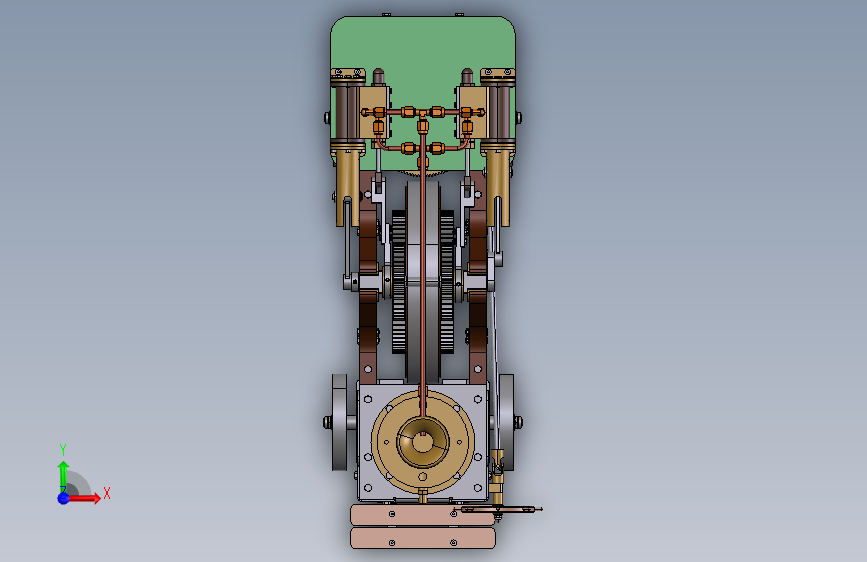Select the copper T-fitting atop the pipe
Screen dimensions: 867x562
[423, 113]
